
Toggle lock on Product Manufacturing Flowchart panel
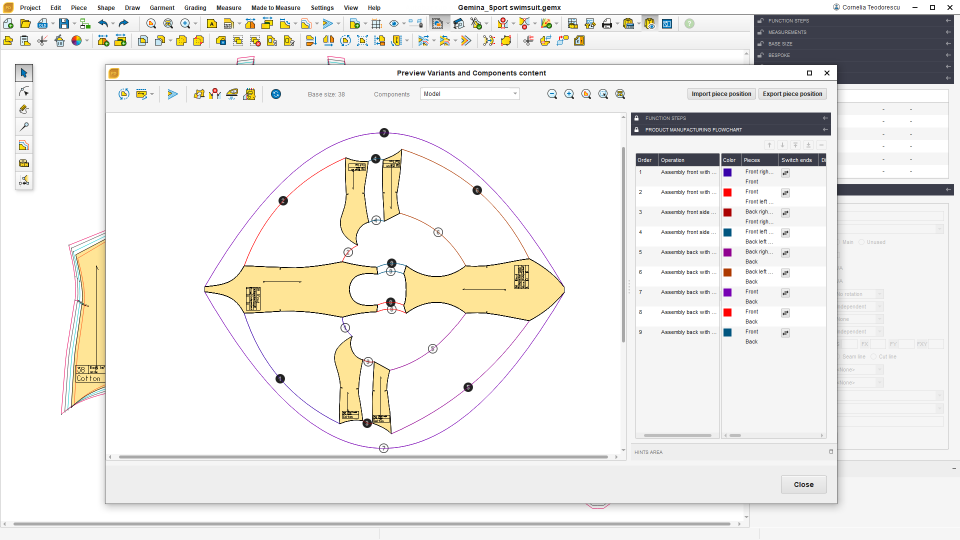click(x=635, y=129)
